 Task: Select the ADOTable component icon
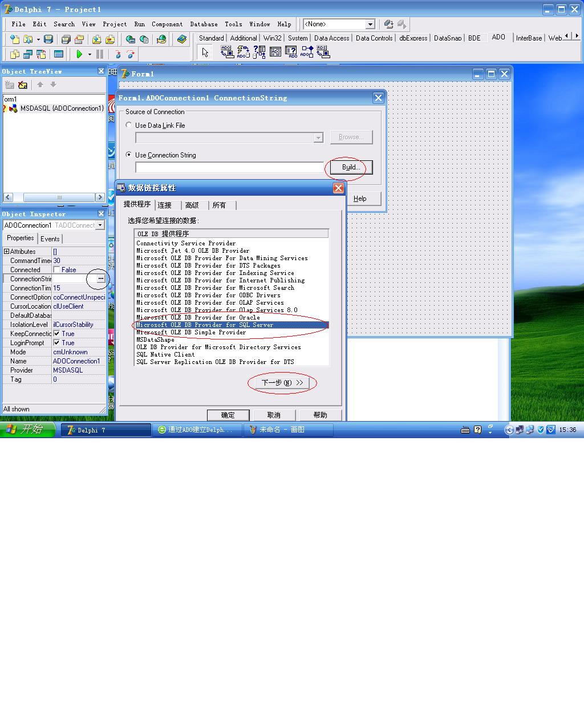275,52
